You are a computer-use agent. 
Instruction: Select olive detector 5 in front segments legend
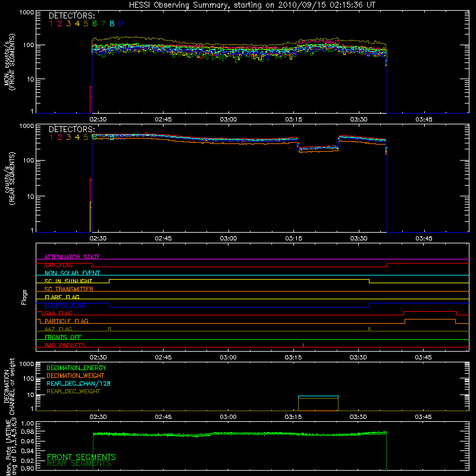(86, 24)
